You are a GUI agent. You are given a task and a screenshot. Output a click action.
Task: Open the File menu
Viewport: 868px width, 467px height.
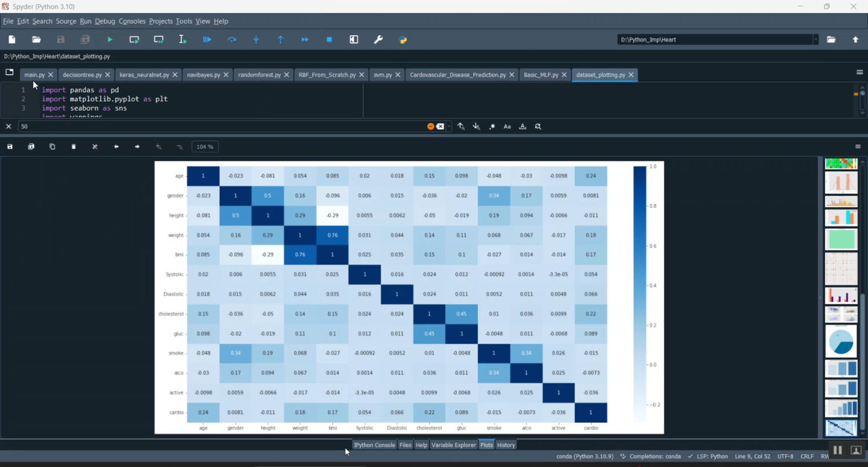pos(8,21)
